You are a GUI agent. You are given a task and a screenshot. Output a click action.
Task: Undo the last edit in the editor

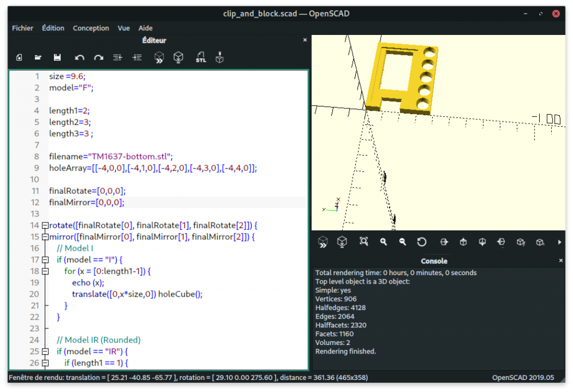[x=79, y=57]
